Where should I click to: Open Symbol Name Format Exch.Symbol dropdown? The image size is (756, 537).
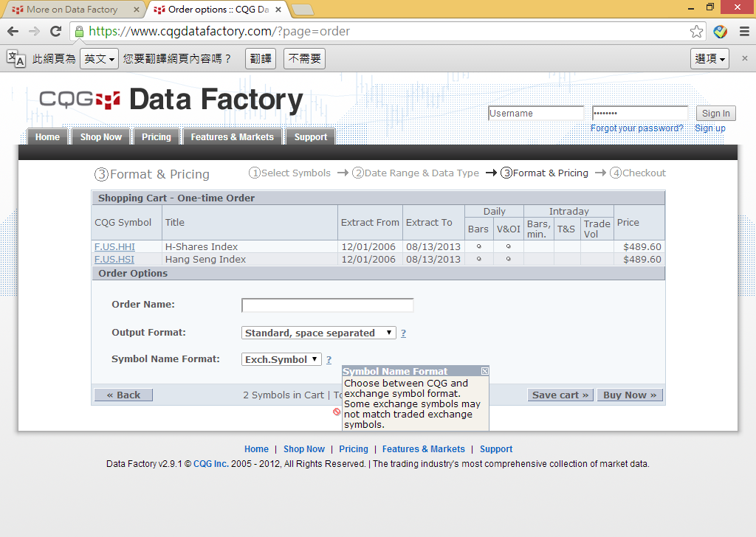pos(281,359)
